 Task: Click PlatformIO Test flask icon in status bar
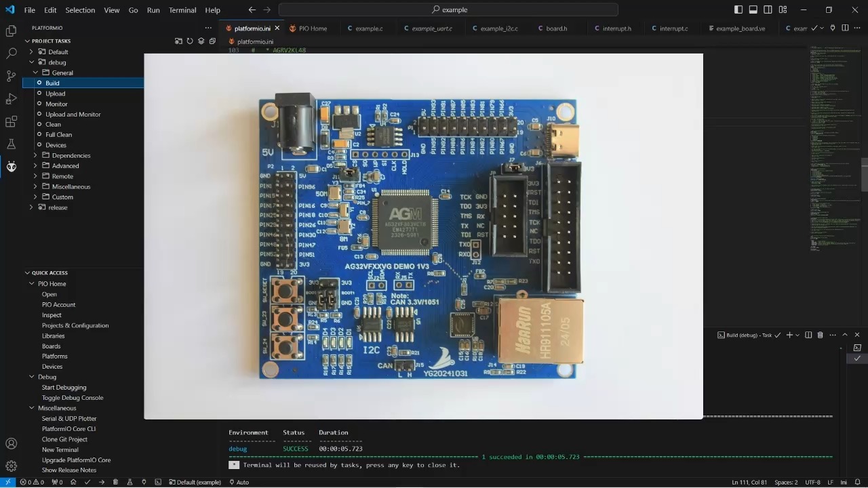coord(130,483)
